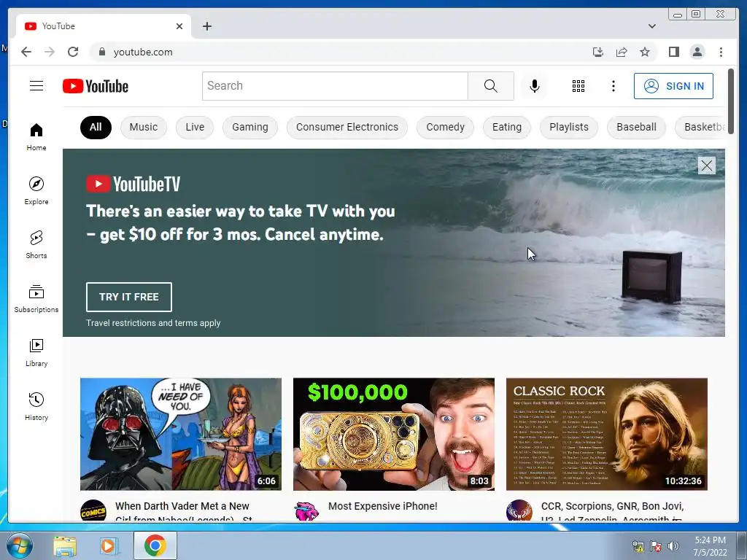Viewport: 747px width, 560px height.
Task: Open the YouTube apps grid
Action: click(578, 86)
